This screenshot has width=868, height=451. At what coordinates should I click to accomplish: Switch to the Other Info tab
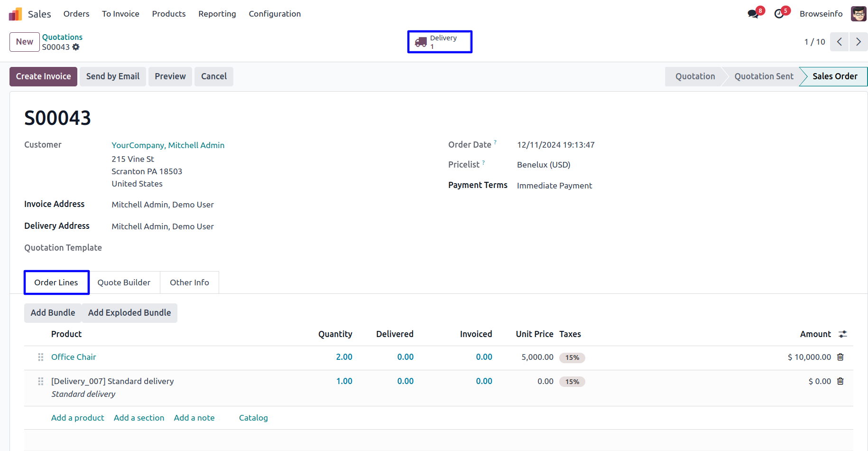point(189,282)
